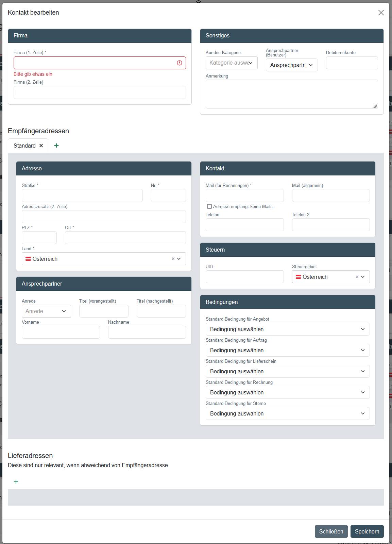Close the Kontakt bearbeiten dialog with X
This screenshot has height=544, width=392.
(x=381, y=13)
